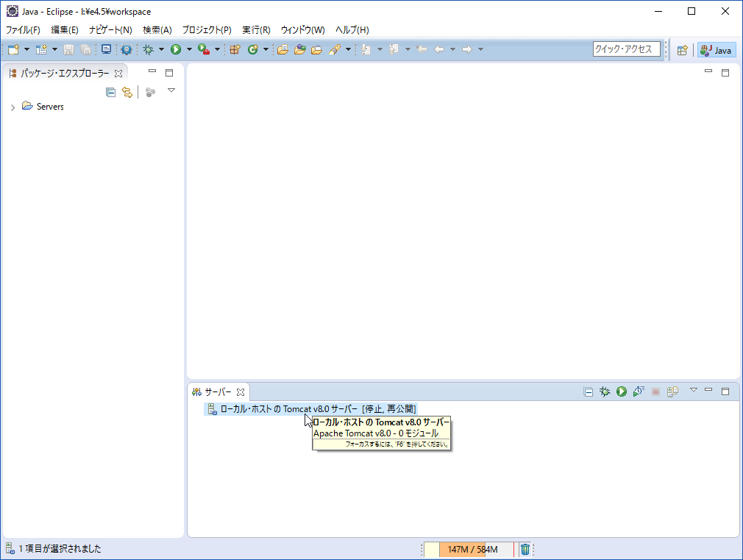Click the blue gear toolbar icon
Screen dimensions: 743x560
click(127, 49)
